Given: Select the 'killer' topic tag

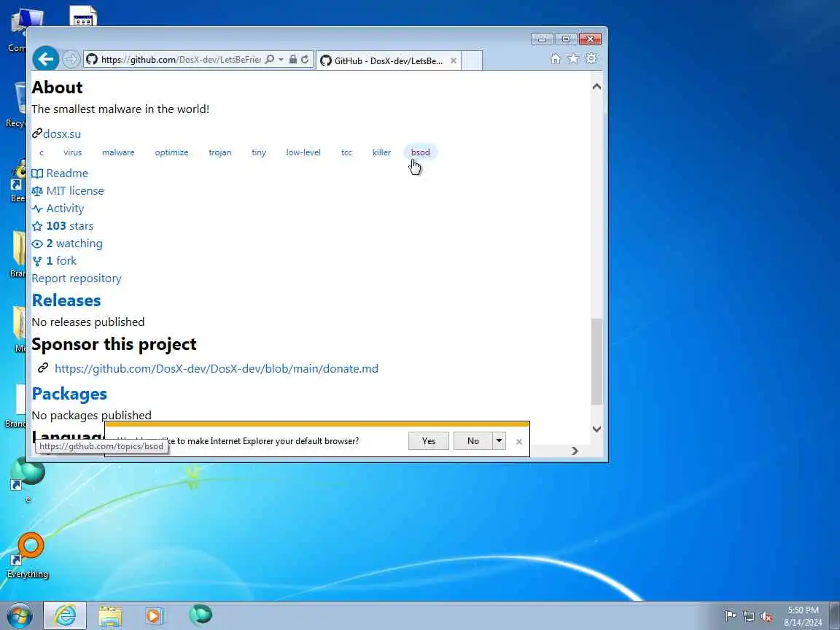Looking at the screenshot, I should click(x=381, y=152).
